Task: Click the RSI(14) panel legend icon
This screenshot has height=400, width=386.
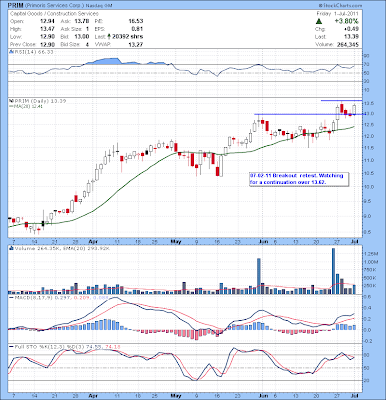Action: (x=11, y=52)
